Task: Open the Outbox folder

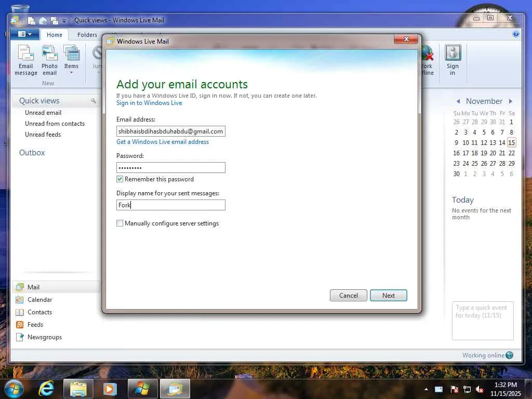Action: coord(32,153)
